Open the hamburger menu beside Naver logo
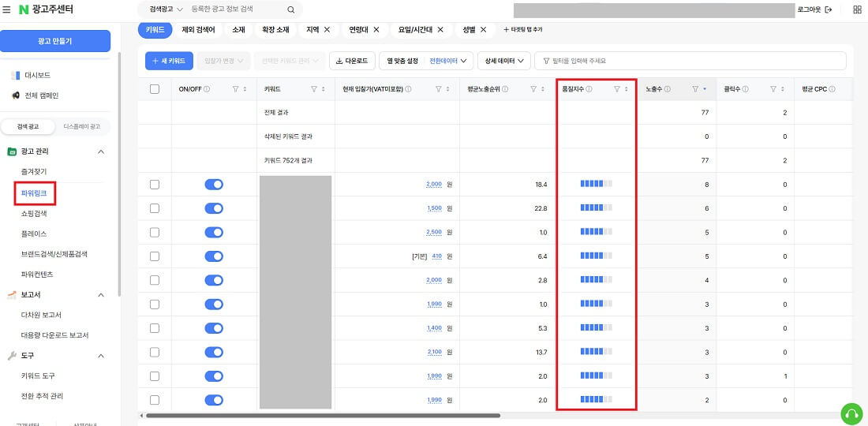Viewport: 868px width, 426px height. coord(6,9)
